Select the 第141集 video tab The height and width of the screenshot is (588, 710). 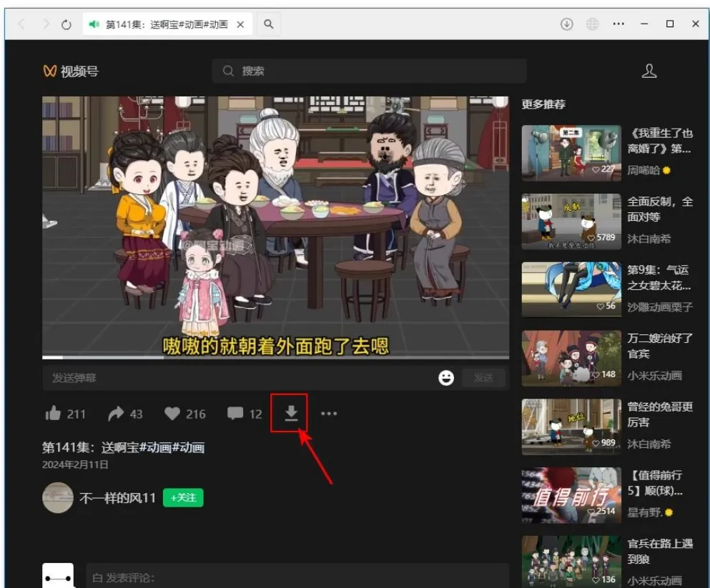point(166,24)
